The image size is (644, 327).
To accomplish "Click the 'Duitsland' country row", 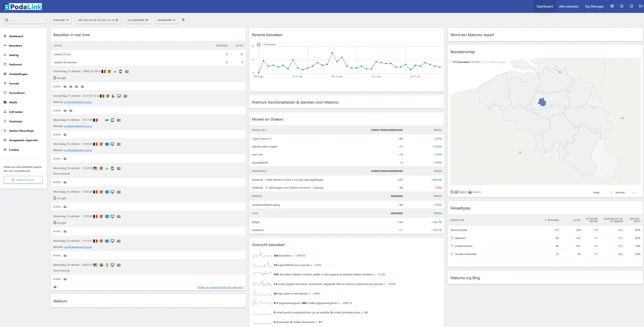I will pos(347,230).
